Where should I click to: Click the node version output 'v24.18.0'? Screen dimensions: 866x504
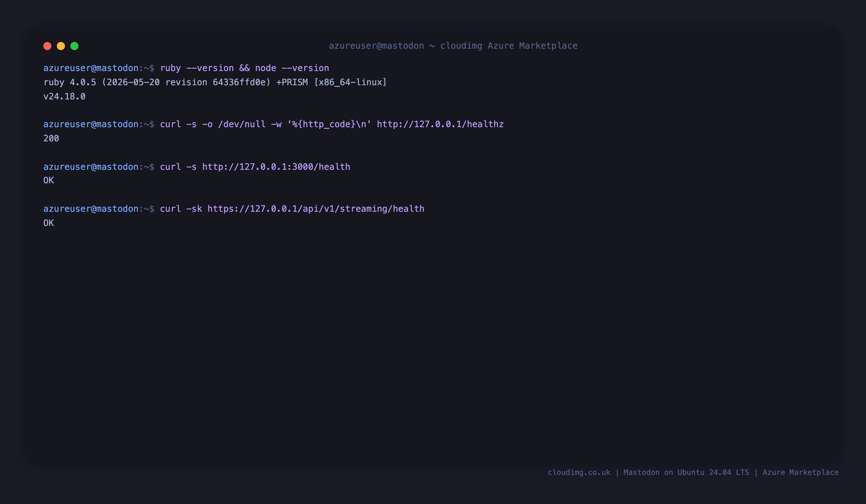coord(64,96)
